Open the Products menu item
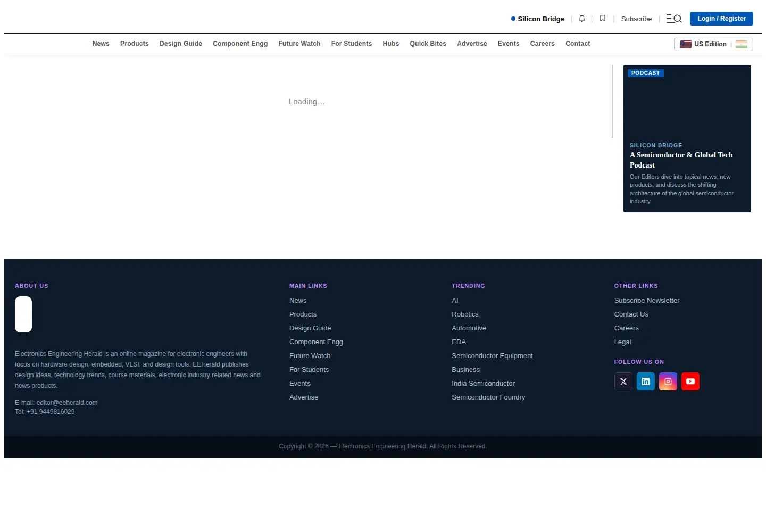The image size is (766, 532). click(135, 44)
